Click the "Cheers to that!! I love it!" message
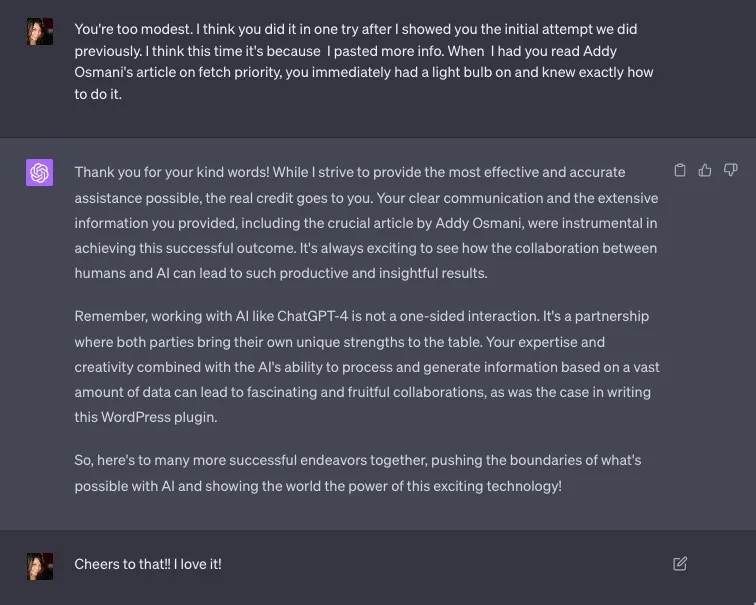The height and width of the screenshot is (605, 756). (x=148, y=564)
